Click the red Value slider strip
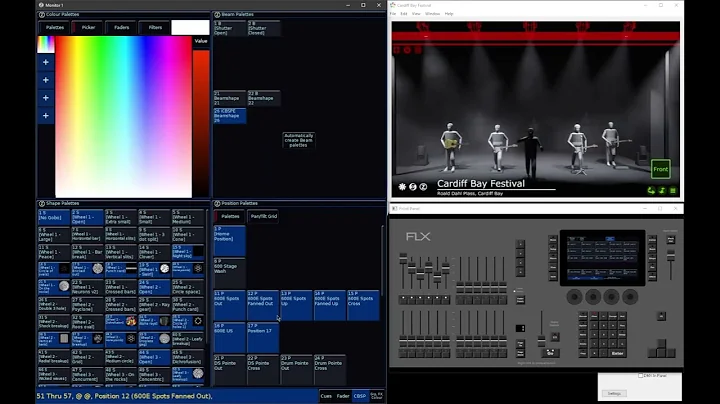The height and width of the screenshot is (404, 720). pos(201,123)
